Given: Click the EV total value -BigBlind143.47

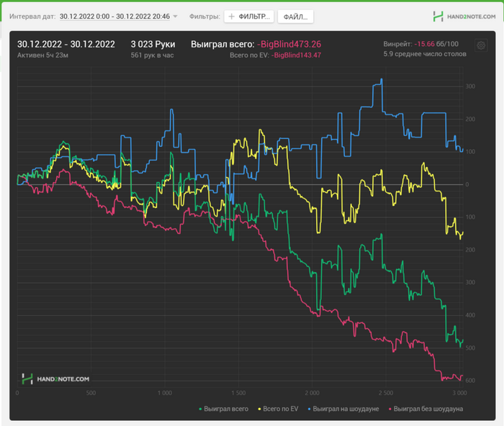Looking at the screenshot, I should 296,55.
